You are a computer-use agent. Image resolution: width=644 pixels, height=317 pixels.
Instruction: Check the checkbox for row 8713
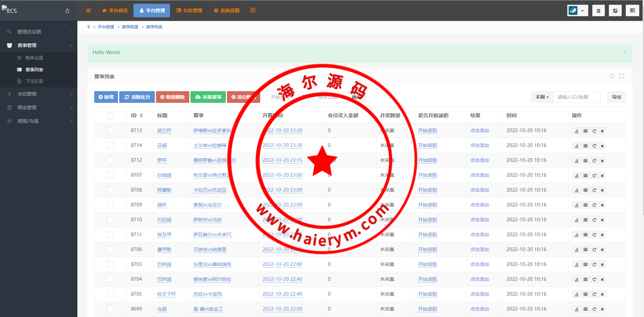(110, 131)
